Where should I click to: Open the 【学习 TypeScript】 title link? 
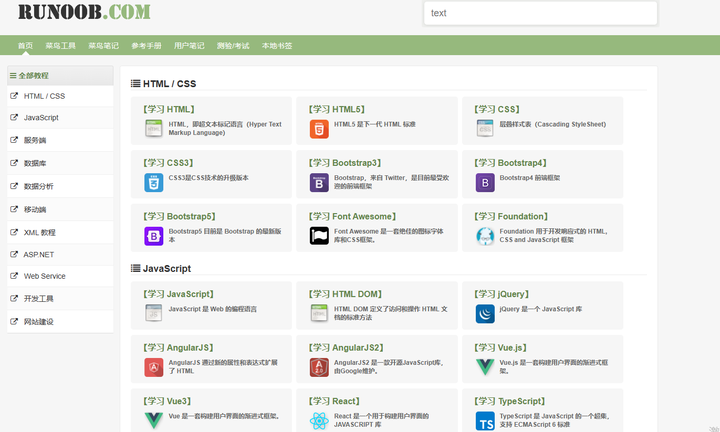tap(510, 401)
